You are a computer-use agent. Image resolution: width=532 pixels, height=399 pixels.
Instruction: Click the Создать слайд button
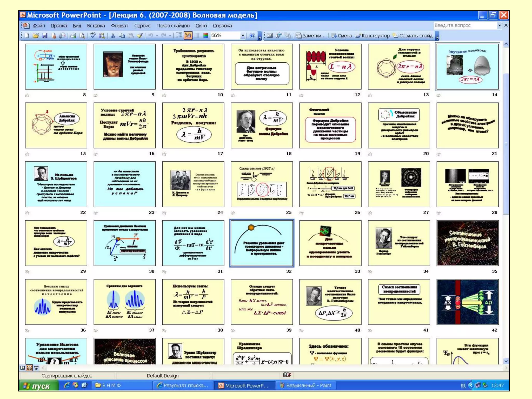(x=413, y=36)
